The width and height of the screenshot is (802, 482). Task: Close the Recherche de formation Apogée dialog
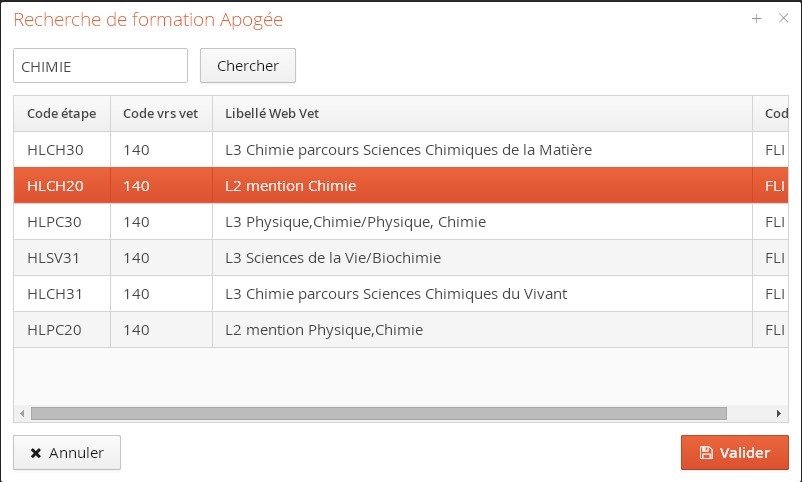click(783, 18)
